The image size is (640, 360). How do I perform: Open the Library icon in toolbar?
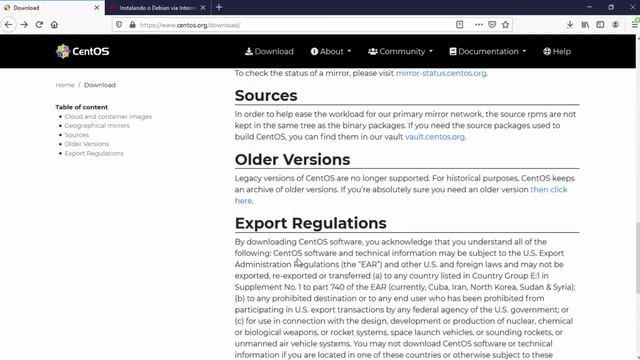pyautogui.click(x=585, y=24)
